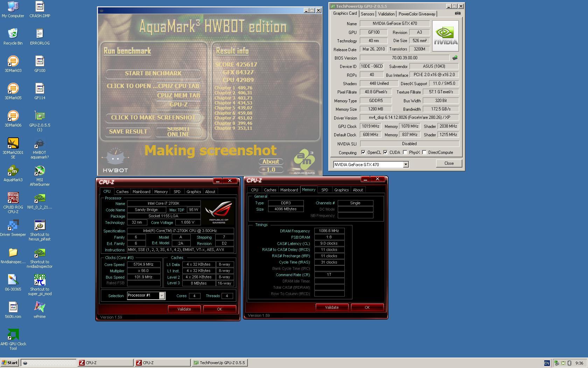Screen dimensions: 588x368
Task: Launch 3DMark2001 SE shortcut
Action: pyautogui.click(x=13, y=148)
